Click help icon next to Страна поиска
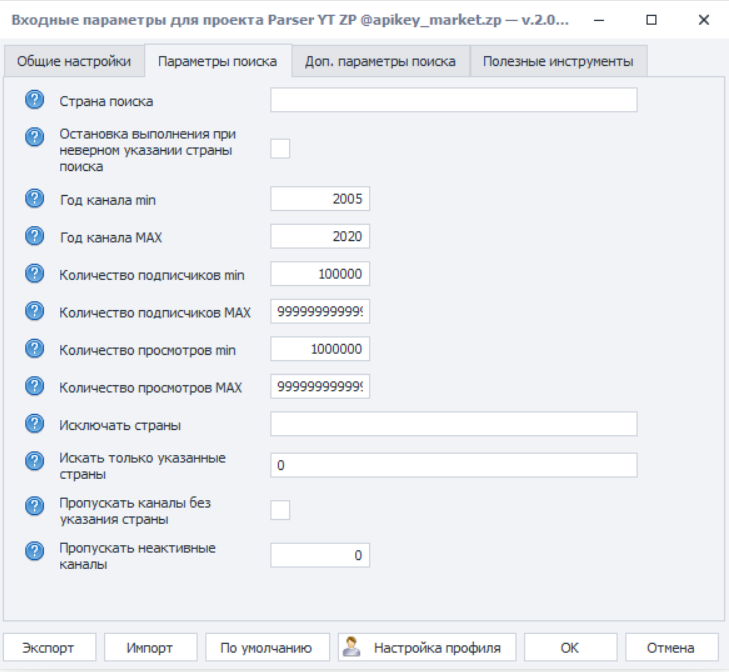The height and width of the screenshot is (672, 729). (x=35, y=100)
